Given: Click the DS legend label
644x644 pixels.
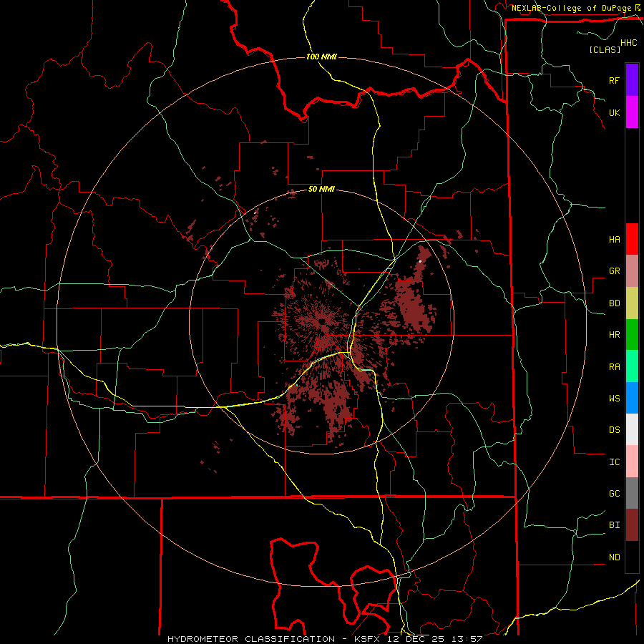Looking at the screenshot, I should tap(614, 430).
